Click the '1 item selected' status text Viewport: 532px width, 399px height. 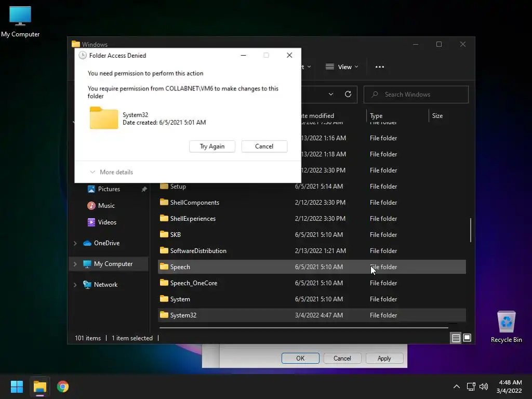132,338
